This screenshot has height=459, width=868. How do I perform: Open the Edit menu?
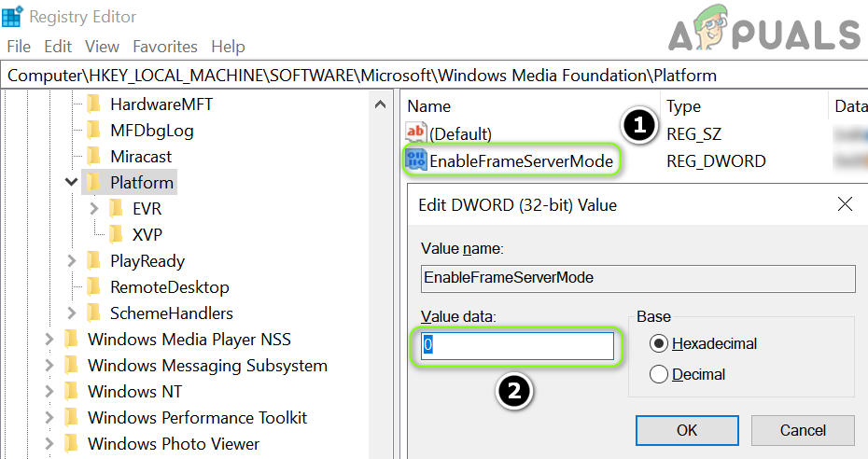click(x=58, y=47)
